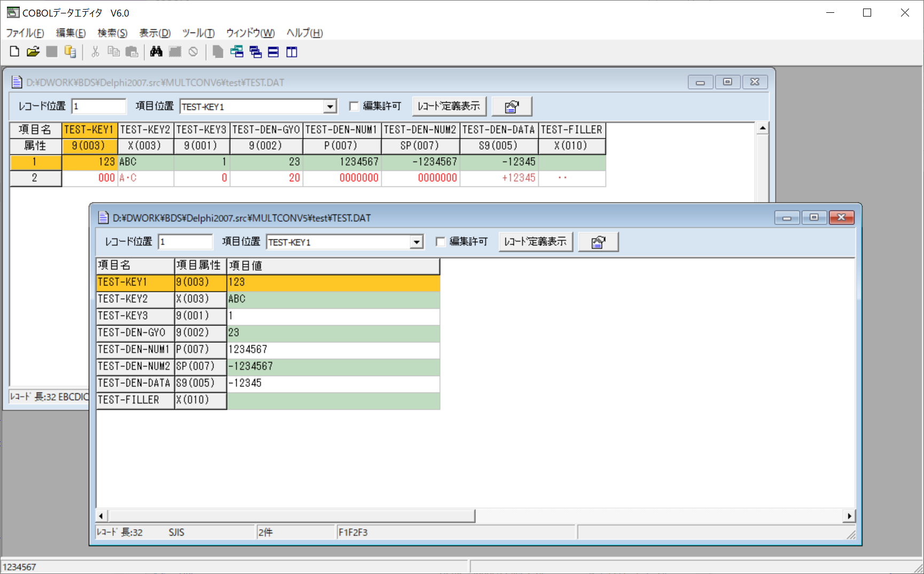
Task: Click the circle-slash cancel toolbar icon
Action: tap(193, 51)
